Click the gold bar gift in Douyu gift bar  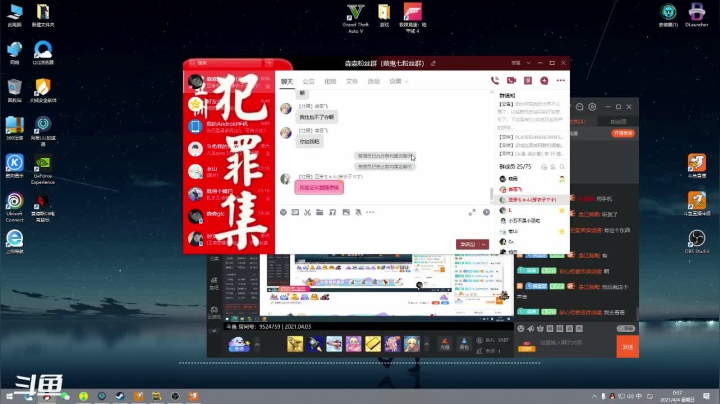[373, 344]
